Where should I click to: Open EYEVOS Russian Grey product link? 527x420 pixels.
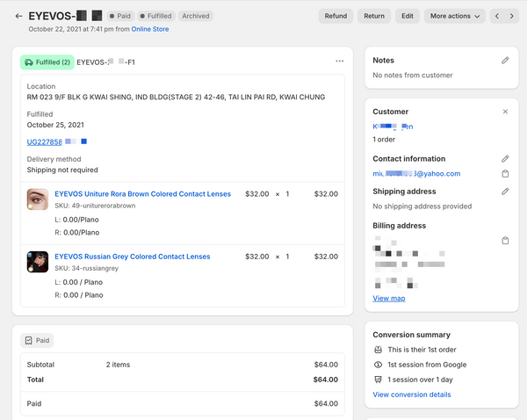point(132,257)
